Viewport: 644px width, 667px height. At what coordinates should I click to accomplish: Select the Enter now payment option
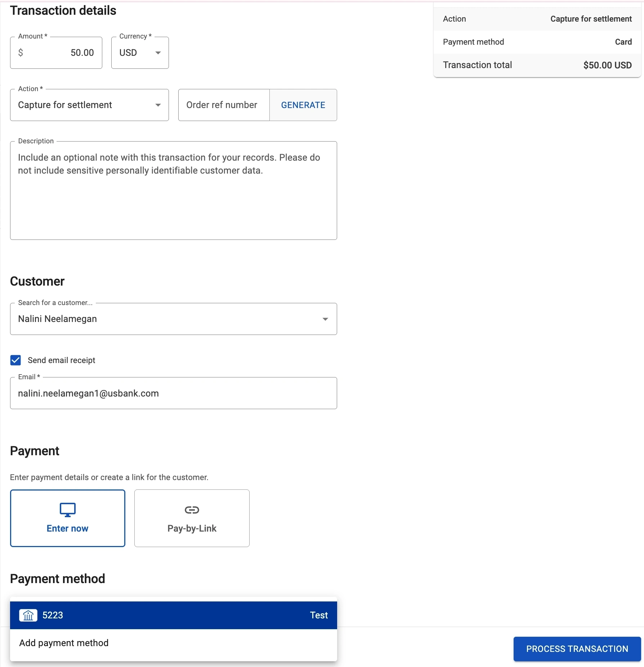coord(68,518)
